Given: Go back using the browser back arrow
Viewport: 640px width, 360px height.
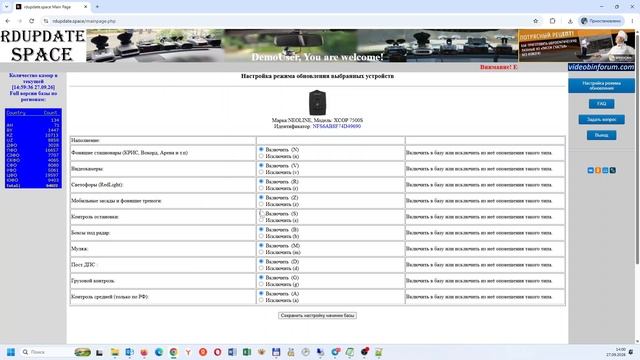Looking at the screenshot, I should [8, 21].
